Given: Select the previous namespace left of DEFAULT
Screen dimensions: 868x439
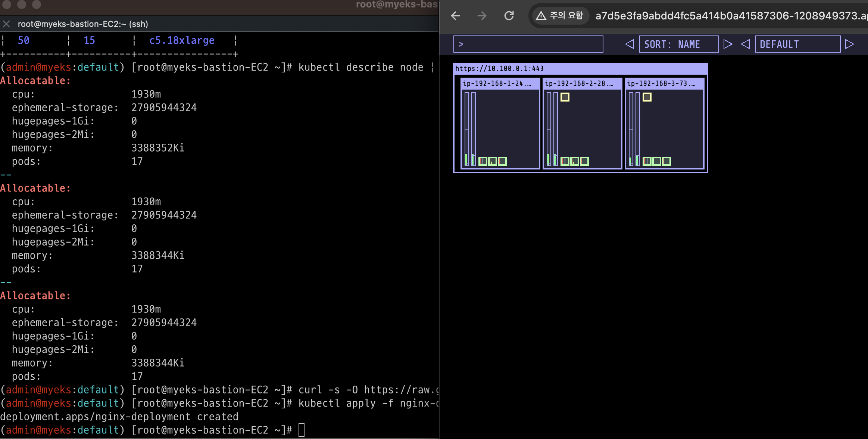Looking at the screenshot, I should coord(745,44).
